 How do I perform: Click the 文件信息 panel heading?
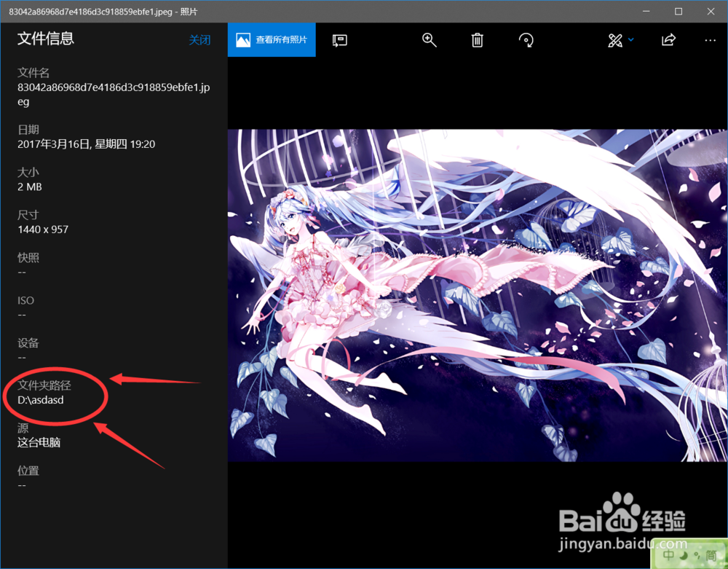pos(45,38)
